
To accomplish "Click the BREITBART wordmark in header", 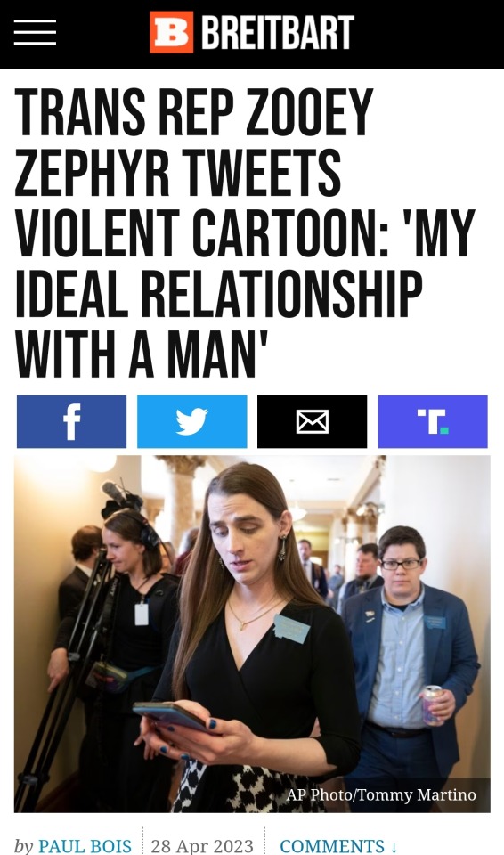I will (278, 33).
